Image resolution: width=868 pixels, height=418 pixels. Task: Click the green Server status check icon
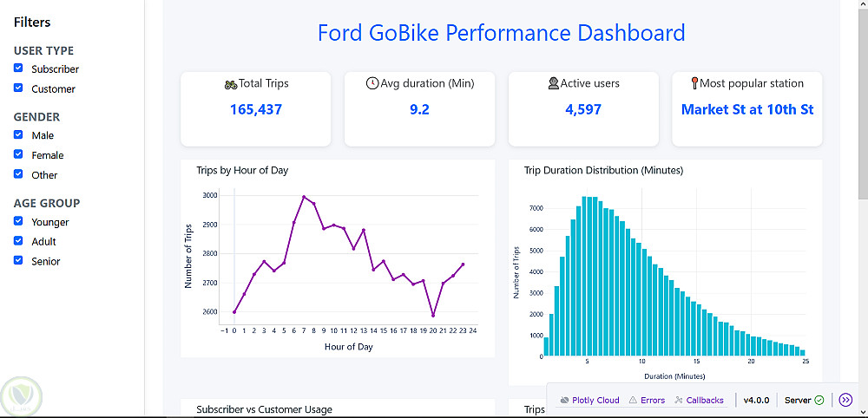click(819, 401)
